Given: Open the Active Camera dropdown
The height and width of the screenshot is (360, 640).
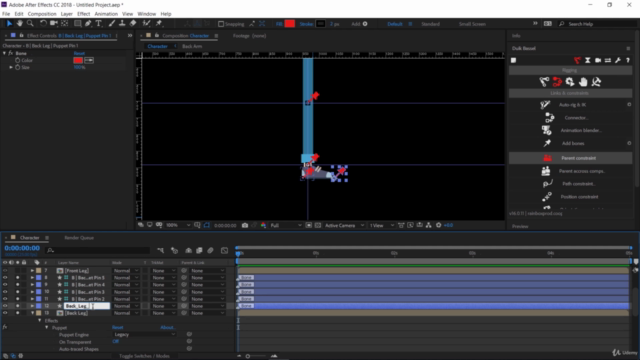Looking at the screenshot, I should coord(344,225).
